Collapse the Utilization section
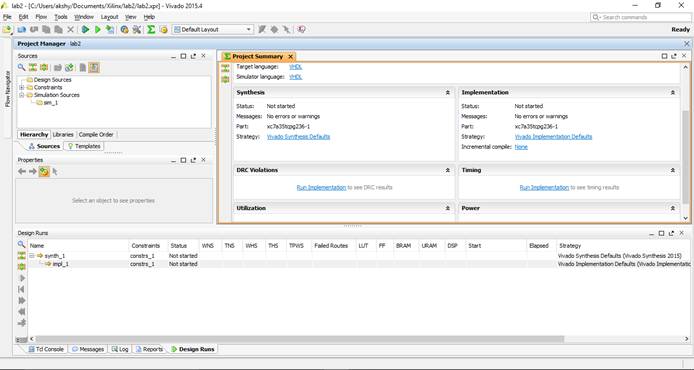Screen dimensions: 694x370 tap(447, 208)
